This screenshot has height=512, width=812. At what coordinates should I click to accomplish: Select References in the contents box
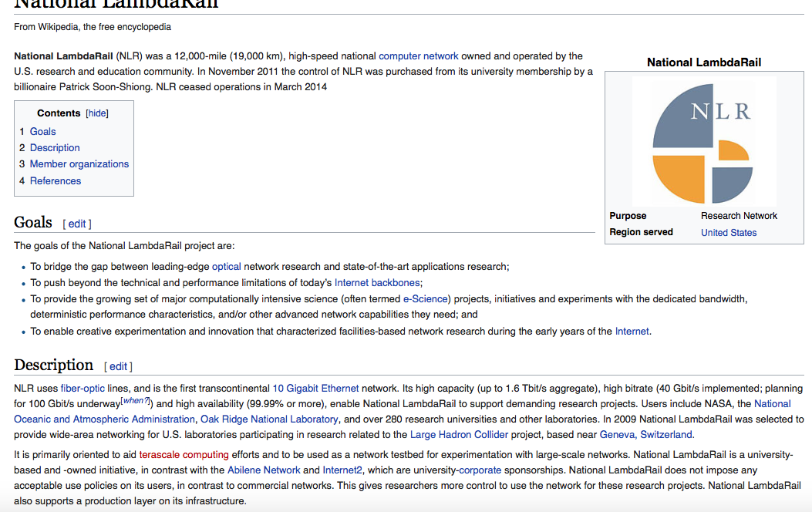coord(55,181)
